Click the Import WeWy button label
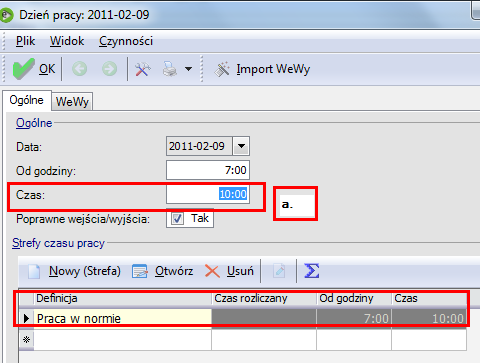The image size is (480, 363). tap(273, 69)
